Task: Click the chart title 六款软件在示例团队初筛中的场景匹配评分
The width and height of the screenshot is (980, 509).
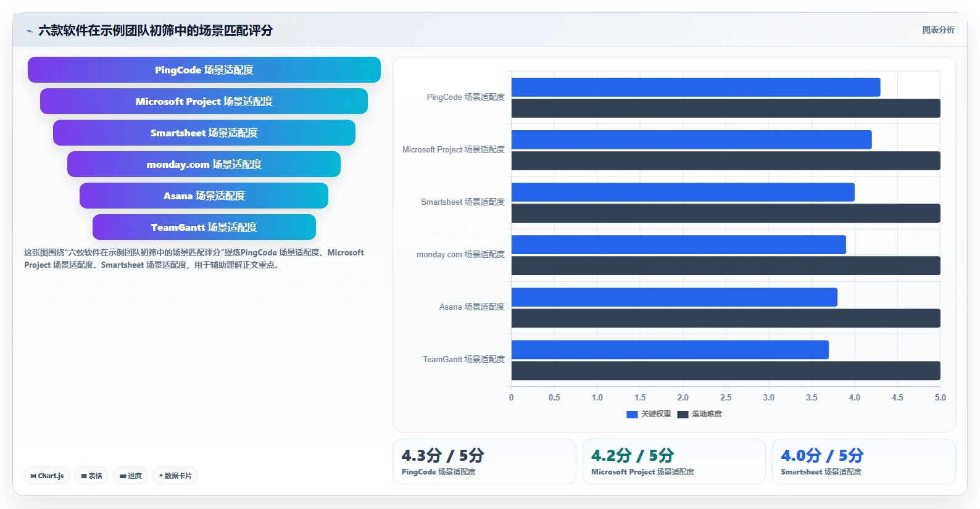Action: 156,30
